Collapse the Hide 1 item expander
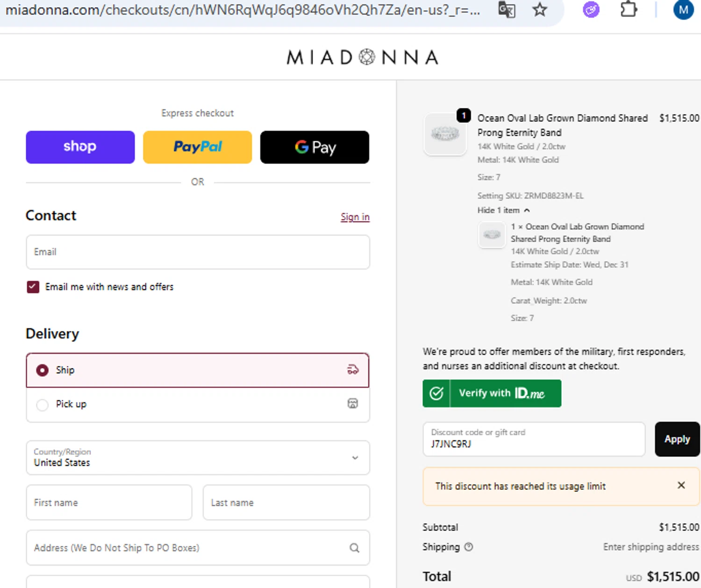 pyautogui.click(x=503, y=210)
